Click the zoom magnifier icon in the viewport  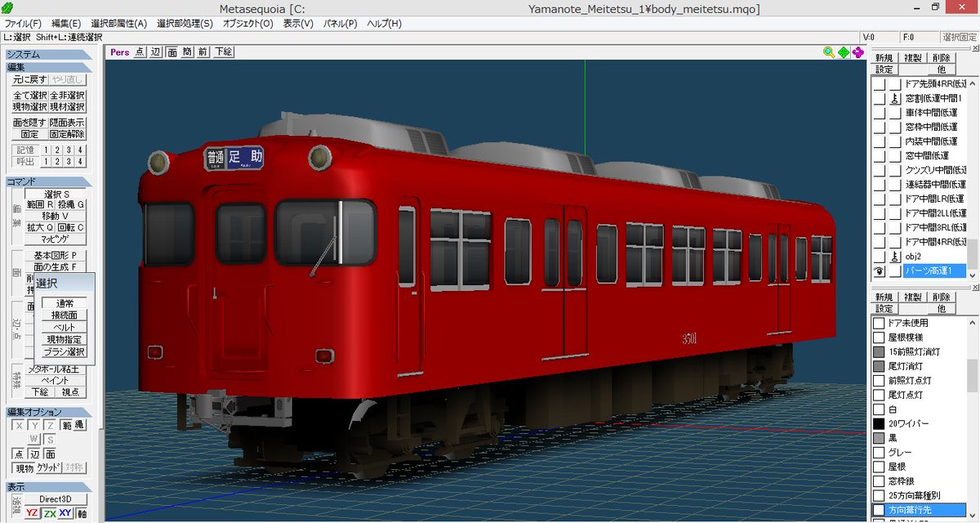[829, 52]
